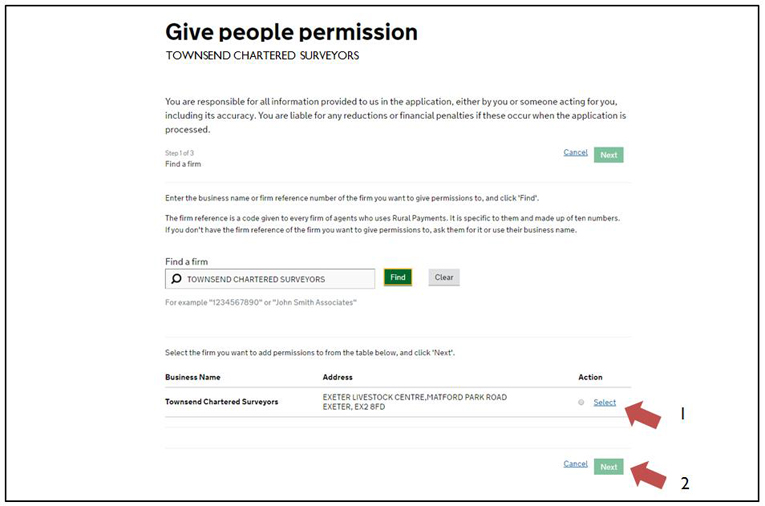
Task: Click the red arrow pointing at Select
Action: (643, 415)
